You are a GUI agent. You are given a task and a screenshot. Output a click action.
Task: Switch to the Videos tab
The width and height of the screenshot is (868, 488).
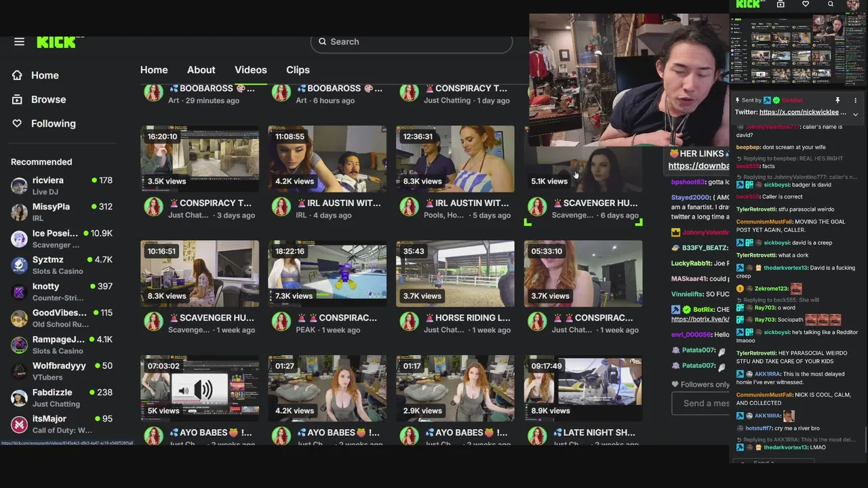pos(251,70)
